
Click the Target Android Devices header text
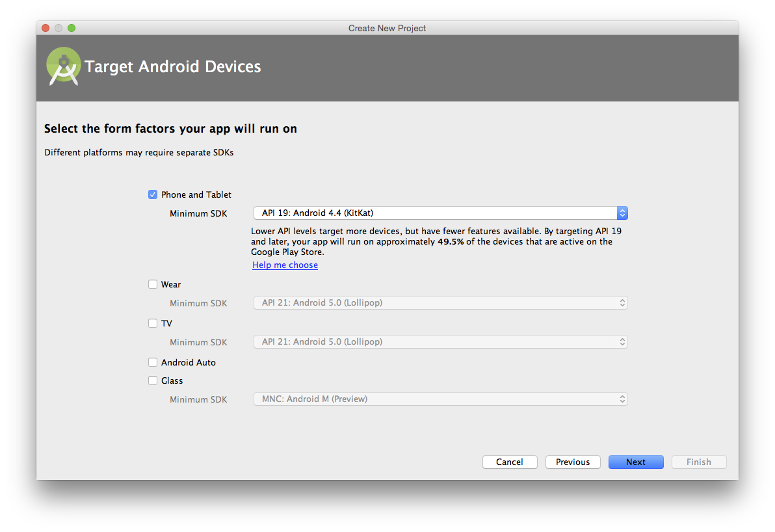(173, 67)
